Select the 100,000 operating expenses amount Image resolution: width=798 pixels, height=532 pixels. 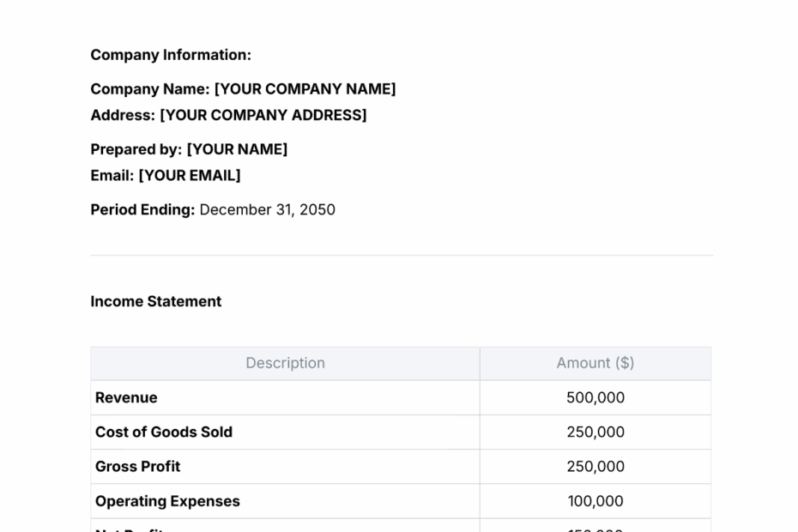(595, 500)
